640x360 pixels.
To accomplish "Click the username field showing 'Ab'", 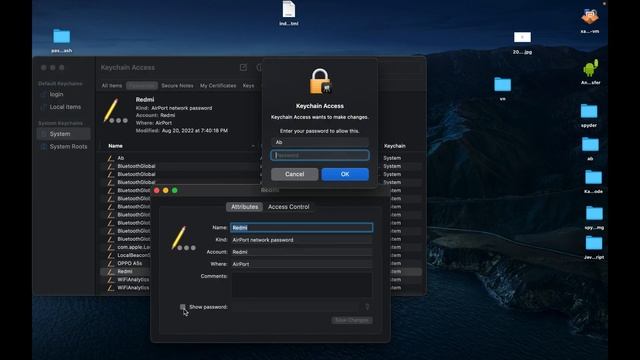I will click(x=320, y=142).
